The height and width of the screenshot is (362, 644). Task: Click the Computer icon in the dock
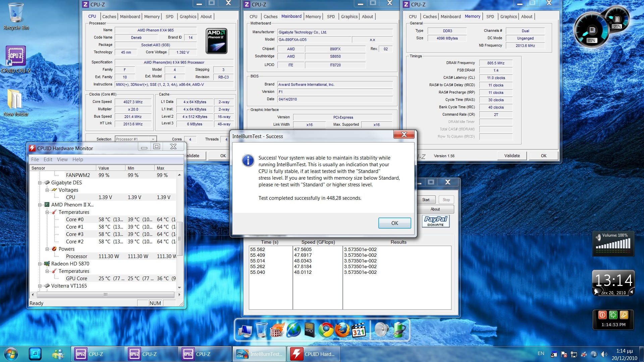tap(245, 330)
